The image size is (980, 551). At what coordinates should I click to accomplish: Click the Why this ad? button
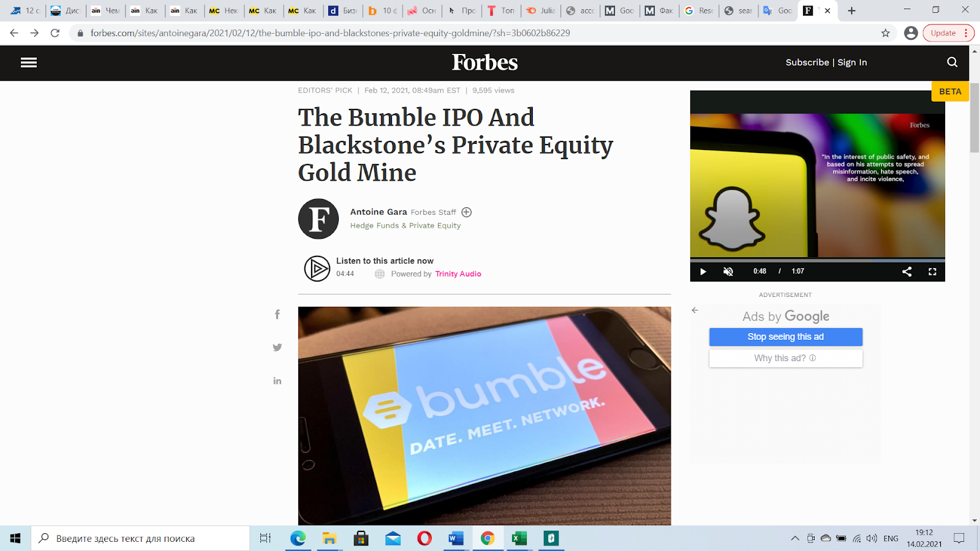[x=786, y=358]
